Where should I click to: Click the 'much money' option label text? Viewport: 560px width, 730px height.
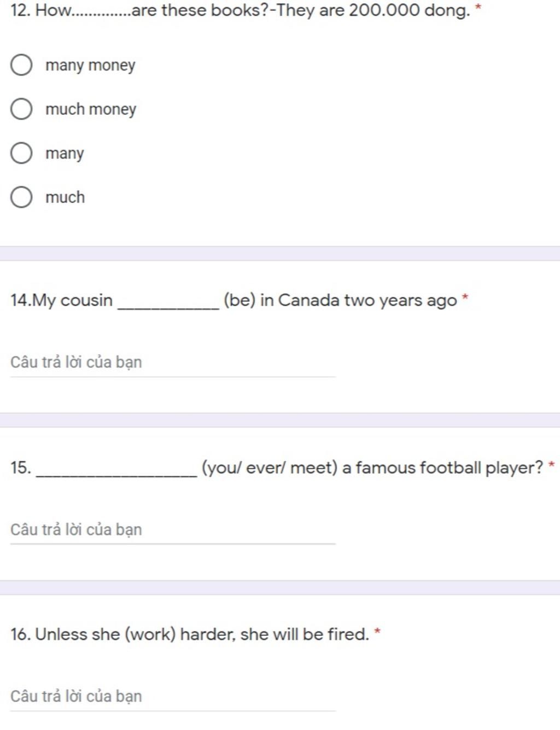coord(91,109)
